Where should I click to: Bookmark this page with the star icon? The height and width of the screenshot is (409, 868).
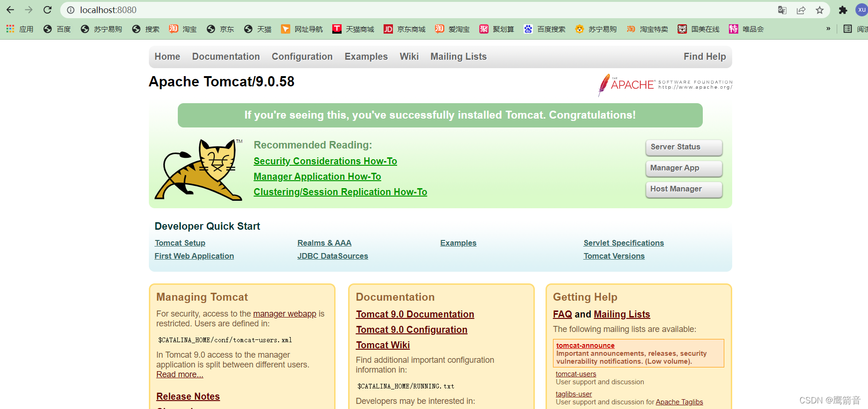(820, 10)
